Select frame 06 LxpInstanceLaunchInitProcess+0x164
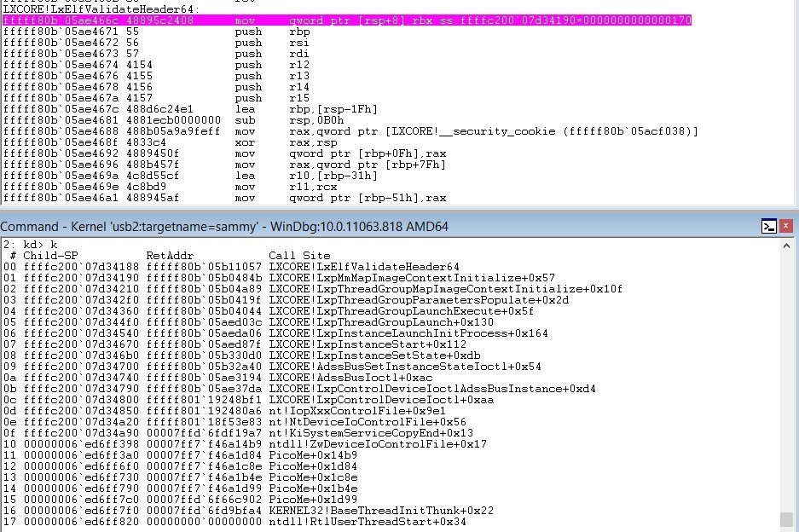799x532 pixels. pyautogui.click(x=275, y=333)
